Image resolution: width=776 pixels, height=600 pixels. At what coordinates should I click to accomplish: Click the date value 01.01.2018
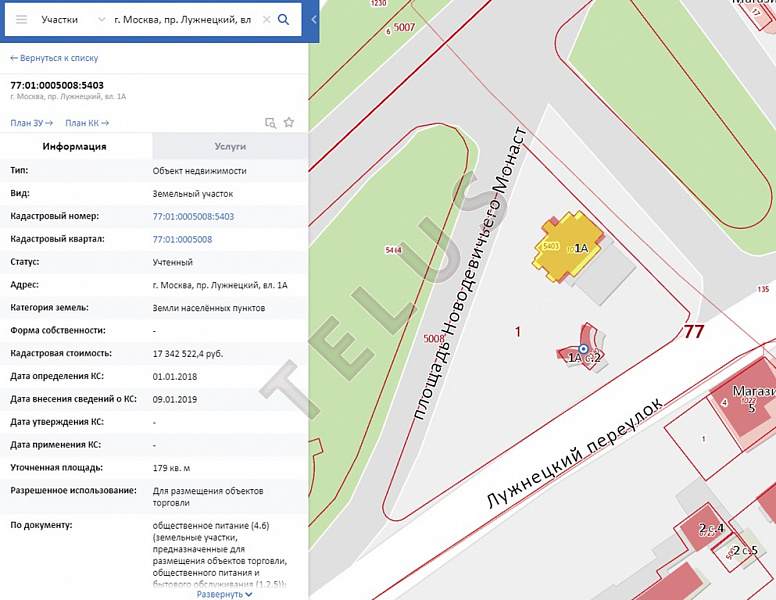click(x=175, y=377)
